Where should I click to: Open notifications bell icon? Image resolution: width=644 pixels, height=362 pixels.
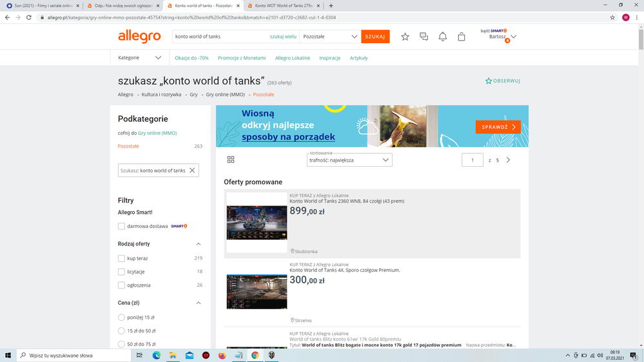pyautogui.click(x=442, y=37)
